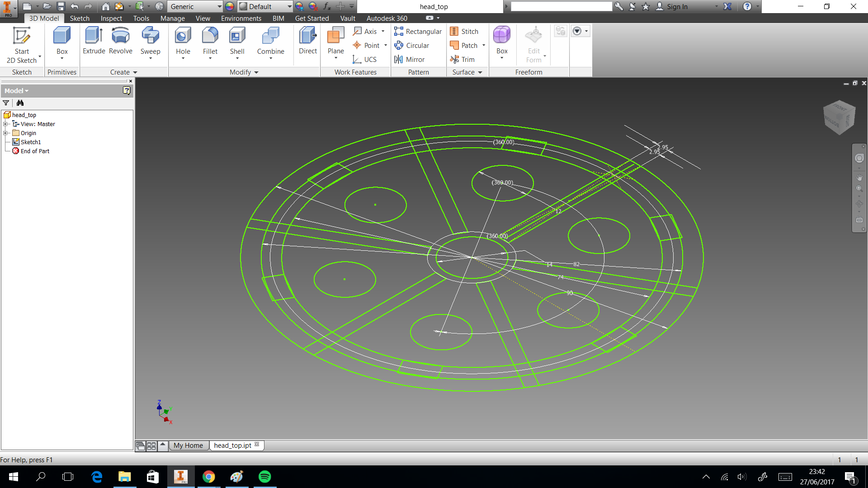Open the Default appearance dropdown
Viewport: 868px width, 488px height.
point(289,7)
